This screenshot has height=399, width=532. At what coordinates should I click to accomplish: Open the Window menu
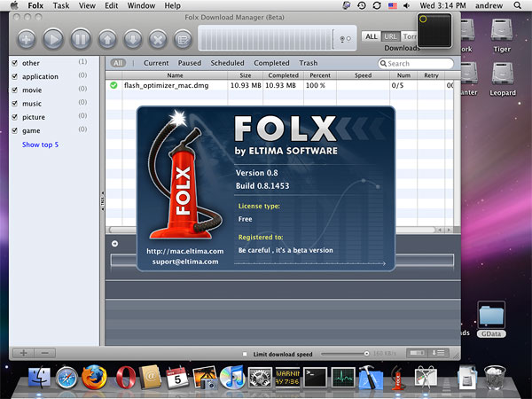[141, 5]
